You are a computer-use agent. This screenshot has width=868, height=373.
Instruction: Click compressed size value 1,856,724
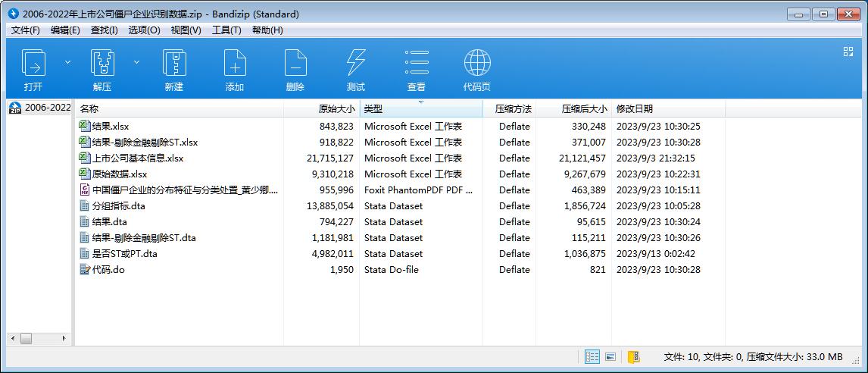(x=585, y=206)
